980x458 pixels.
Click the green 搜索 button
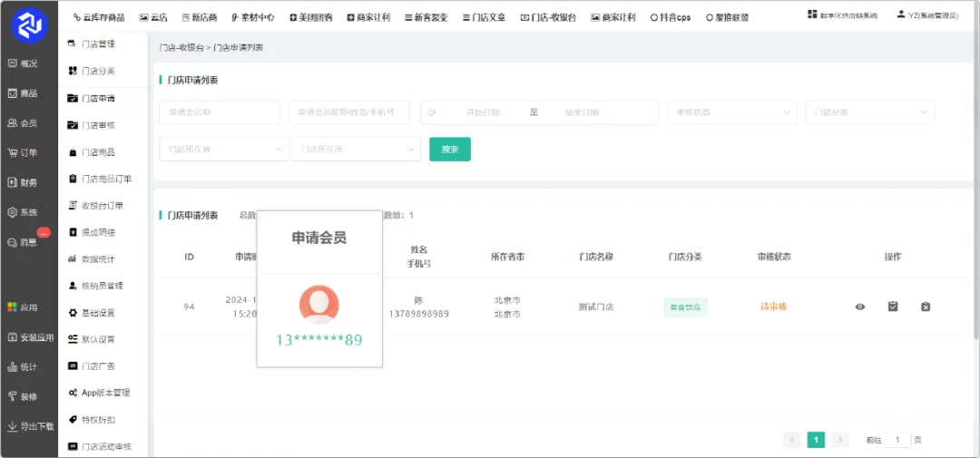[x=450, y=150]
